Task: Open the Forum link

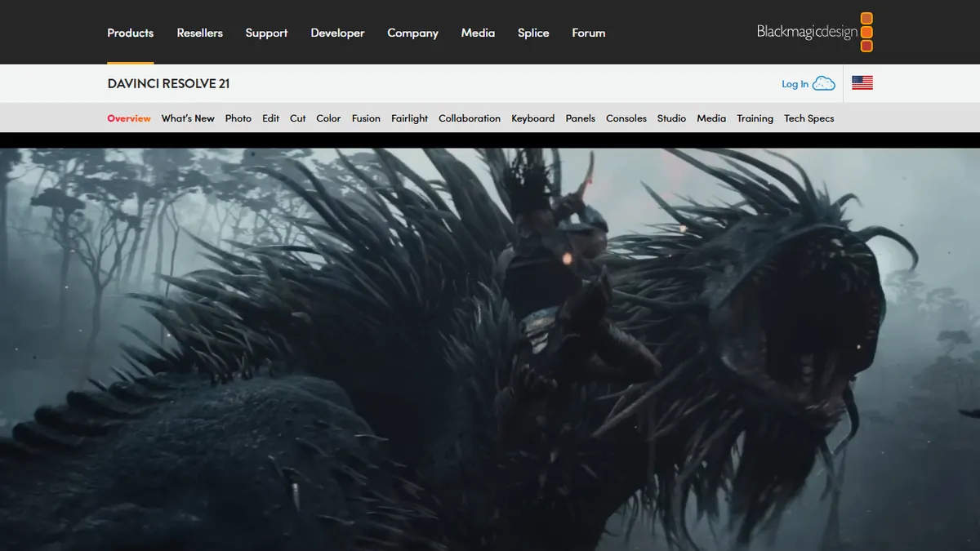Action: tap(589, 33)
